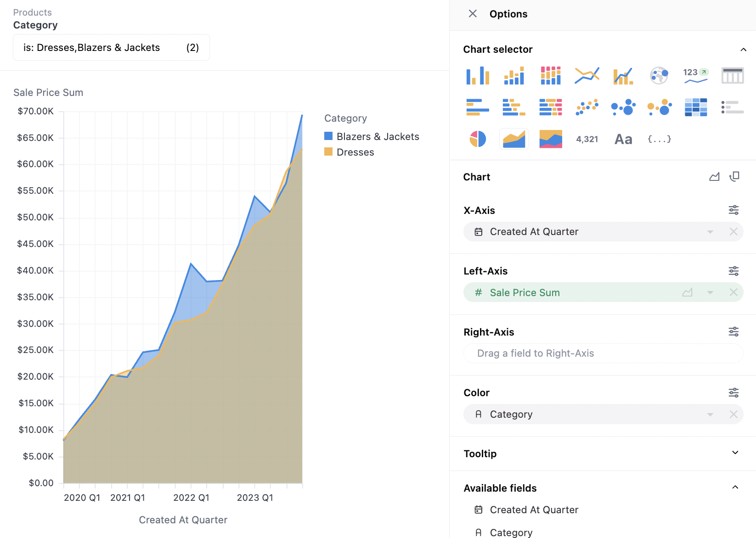The image size is (756, 538).
Task: Open Created At Quarter X-Axis dropdown
Action: pos(710,232)
